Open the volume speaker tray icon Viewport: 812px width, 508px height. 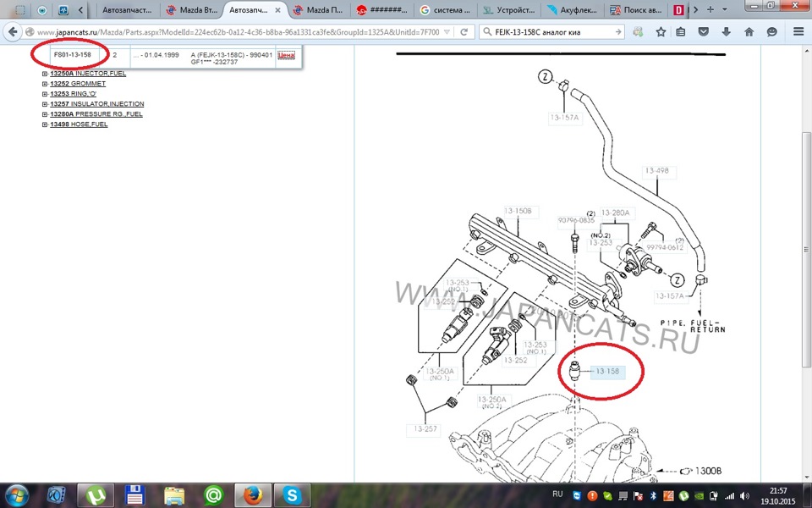[744, 495]
